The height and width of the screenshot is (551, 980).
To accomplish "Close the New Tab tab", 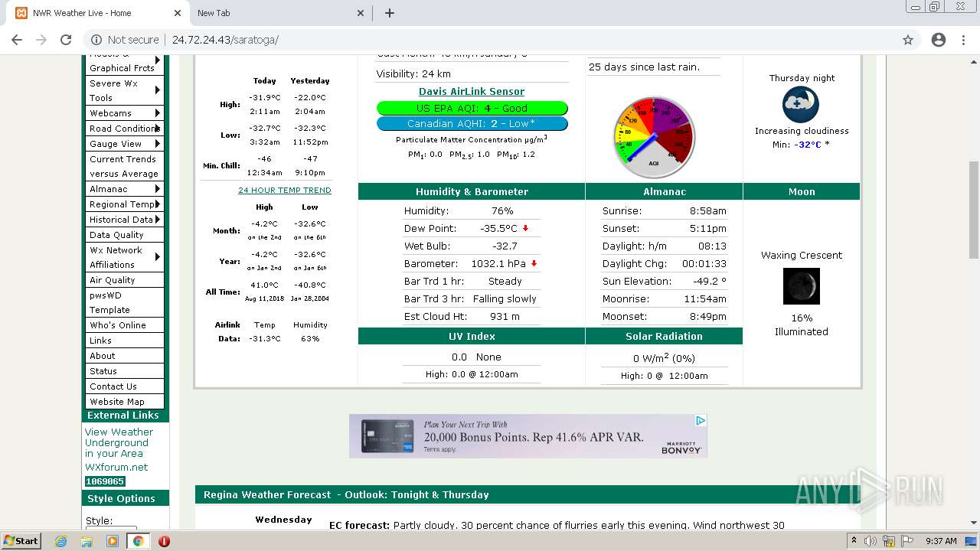I will 361,13.
